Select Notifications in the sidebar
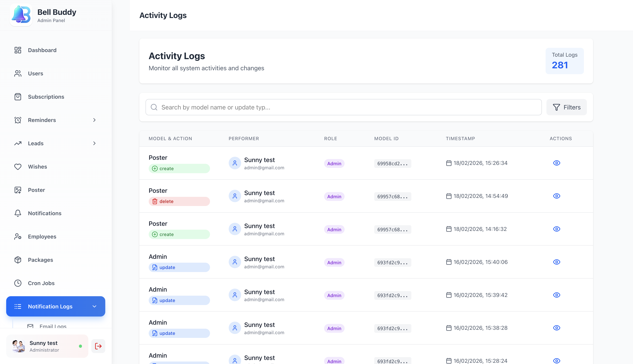Screen dimensions: 633x364 click(45, 213)
